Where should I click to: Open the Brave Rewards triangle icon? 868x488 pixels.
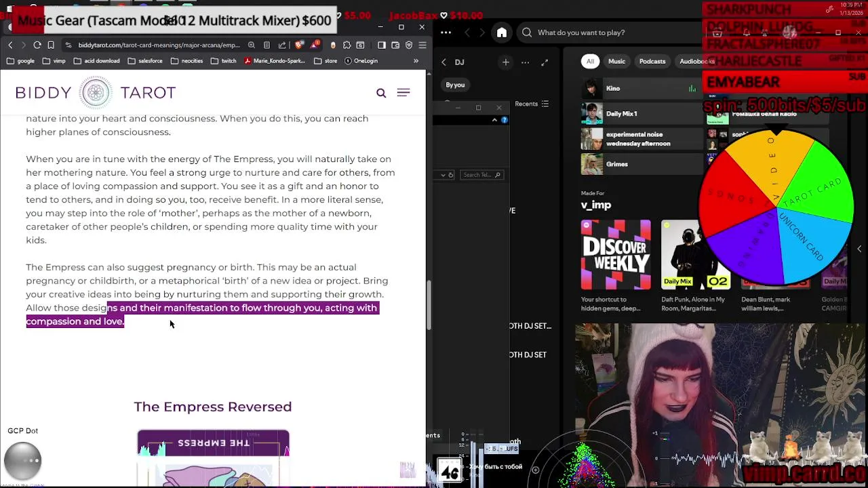[x=315, y=45]
